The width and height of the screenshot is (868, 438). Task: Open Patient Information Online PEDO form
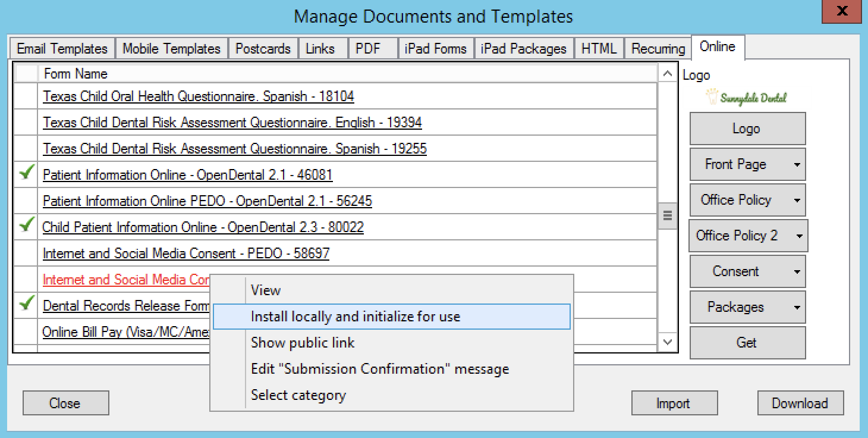[207, 201]
